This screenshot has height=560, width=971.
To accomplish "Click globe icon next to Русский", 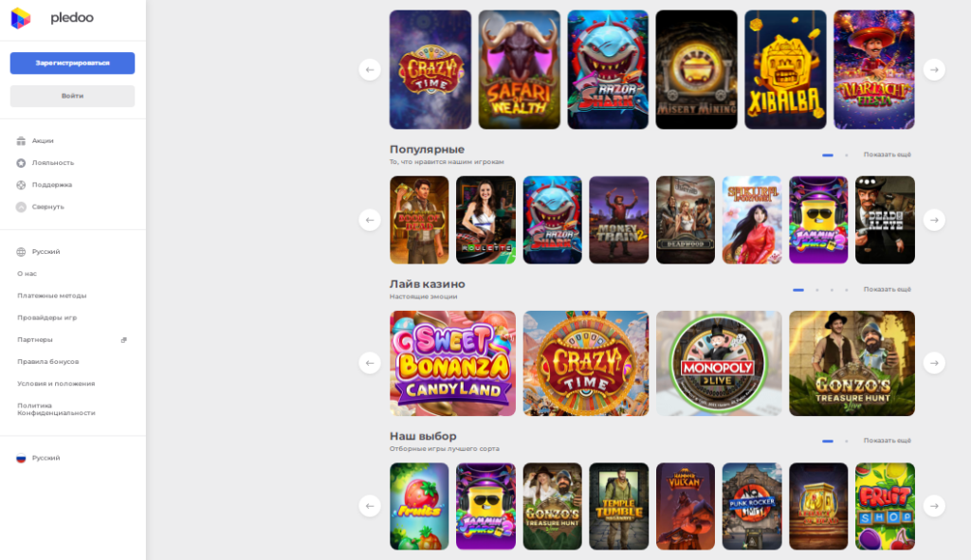I will click(x=21, y=252).
